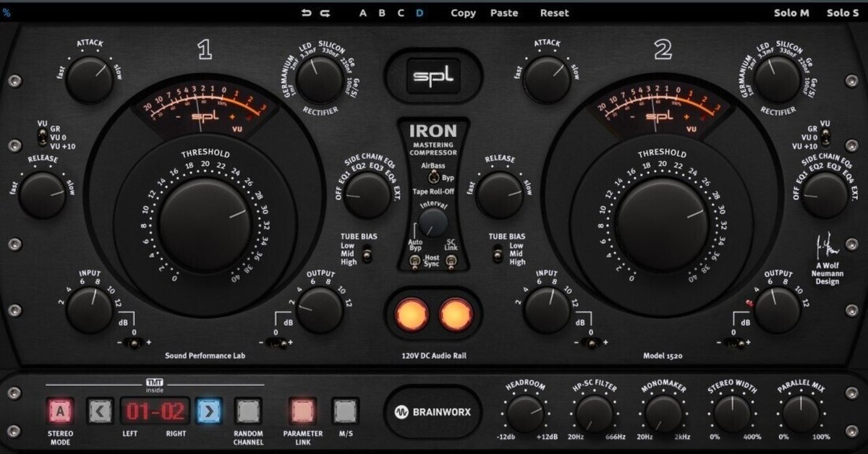Screen dimensions: 868x454
Task: Toggle Parameter Link button
Action: pos(303,412)
